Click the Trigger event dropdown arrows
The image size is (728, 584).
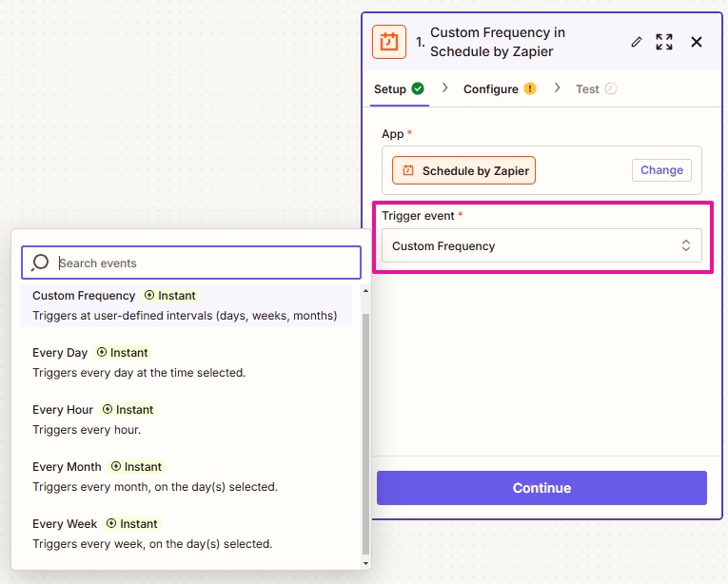[x=686, y=246]
